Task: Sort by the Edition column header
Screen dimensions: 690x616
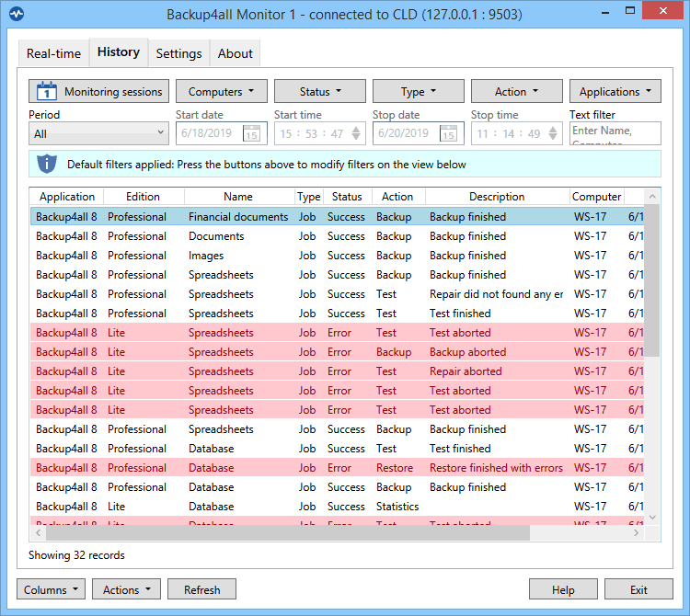Action: coord(143,197)
